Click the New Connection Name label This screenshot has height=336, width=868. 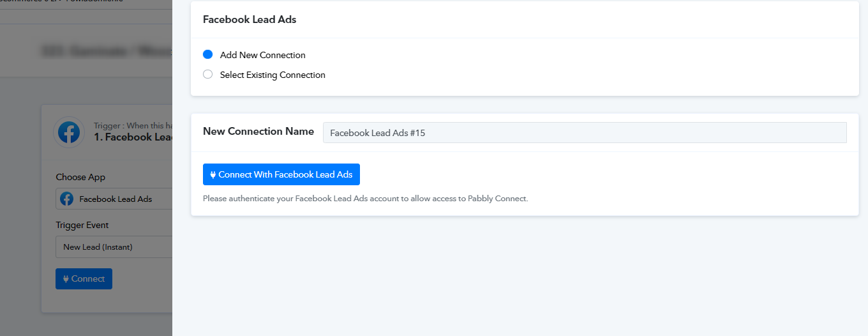(x=258, y=131)
